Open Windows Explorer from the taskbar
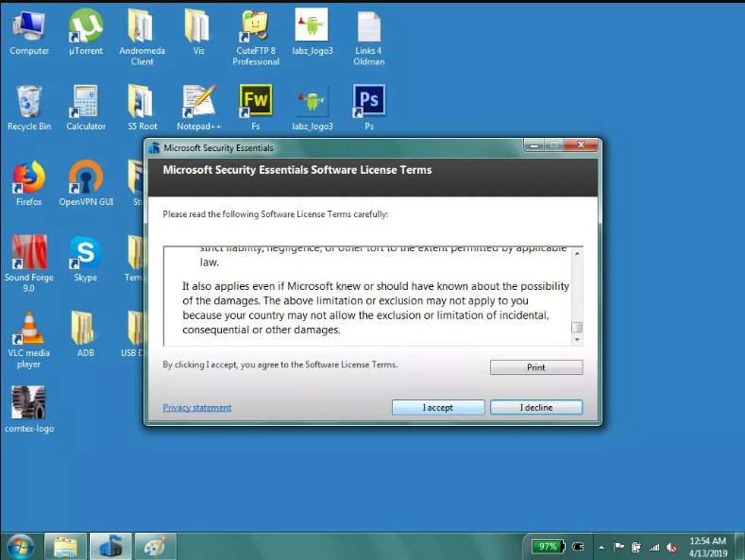This screenshot has height=560, width=745. tap(65, 547)
